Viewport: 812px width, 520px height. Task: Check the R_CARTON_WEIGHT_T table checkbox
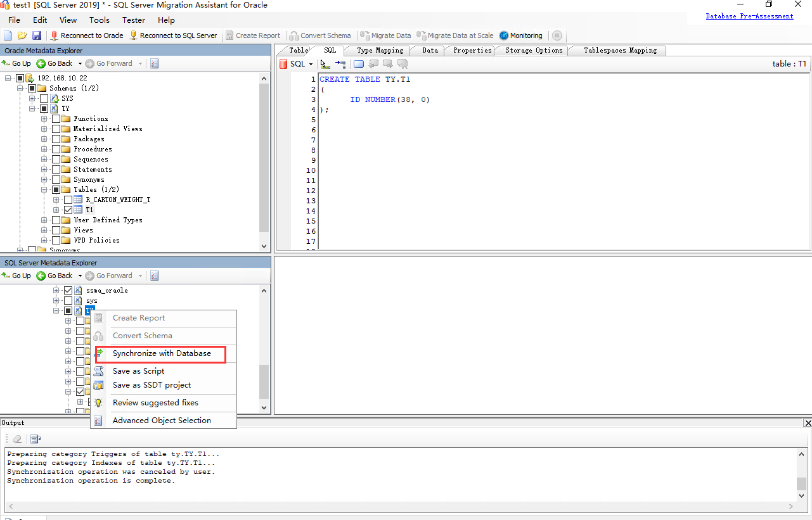(68, 200)
